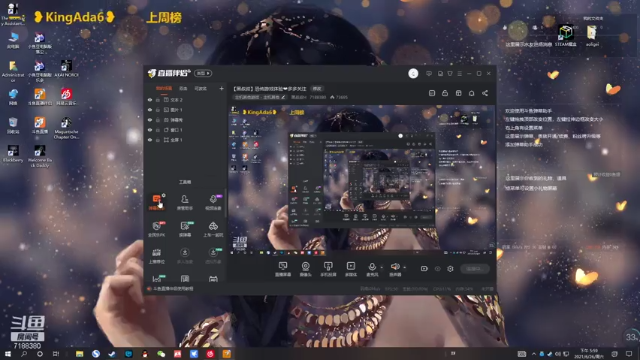Click the user avatar in title bar
Viewport: 640px width, 360px height.
point(413,73)
